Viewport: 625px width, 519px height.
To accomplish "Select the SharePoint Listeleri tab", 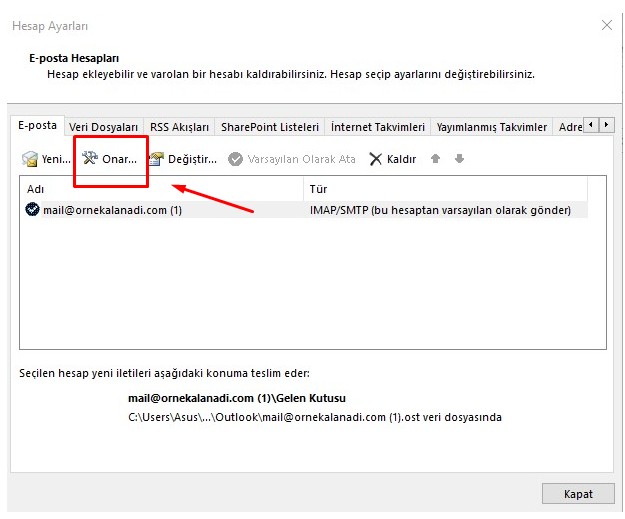I will [269, 127].
